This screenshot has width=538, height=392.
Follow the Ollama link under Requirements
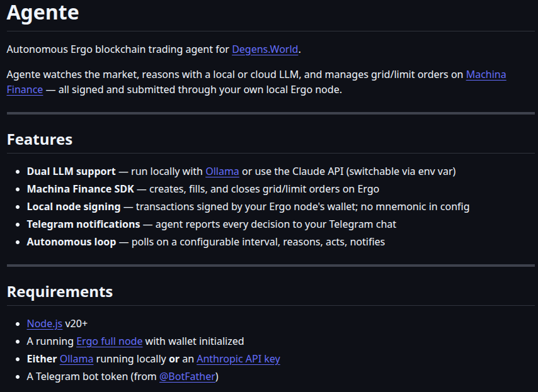coord(76,359)
